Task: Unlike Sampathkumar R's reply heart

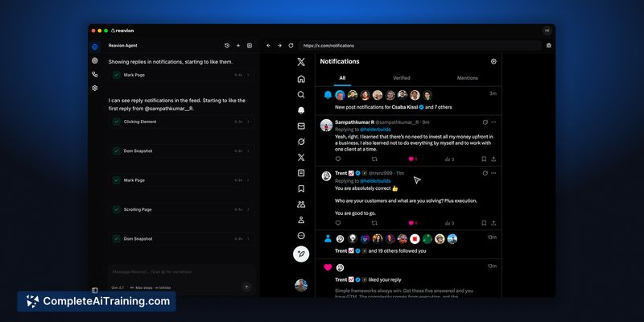Action: (411, 159)
